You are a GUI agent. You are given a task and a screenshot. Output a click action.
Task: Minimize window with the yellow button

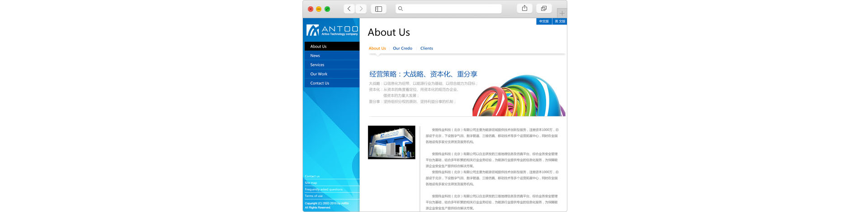[x=319, y=9]
